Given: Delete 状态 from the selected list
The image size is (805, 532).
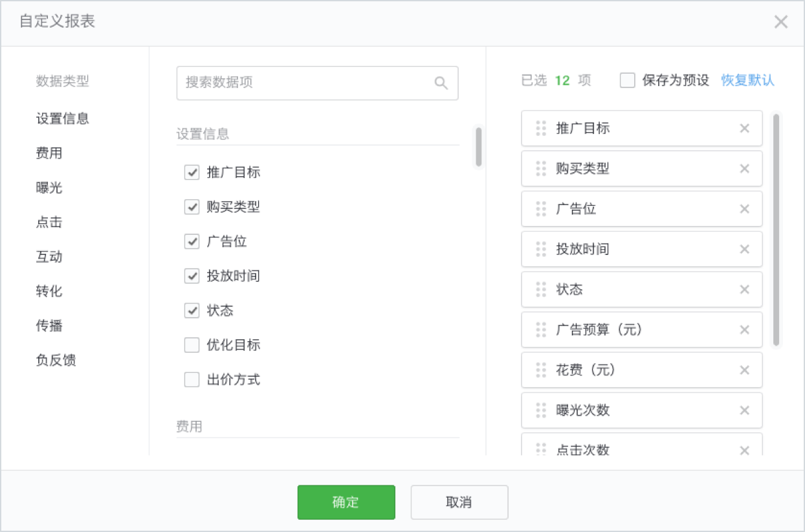Looking at the screenshot, I should (744, 289).
